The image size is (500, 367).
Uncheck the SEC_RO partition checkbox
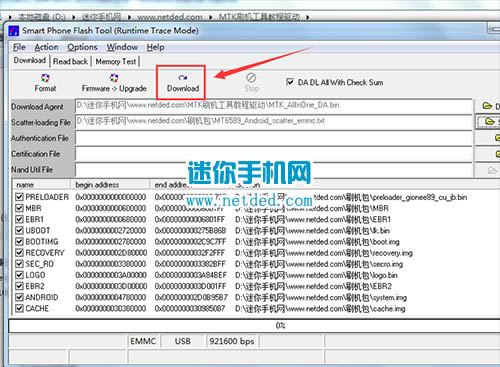[x=19, y=264]
